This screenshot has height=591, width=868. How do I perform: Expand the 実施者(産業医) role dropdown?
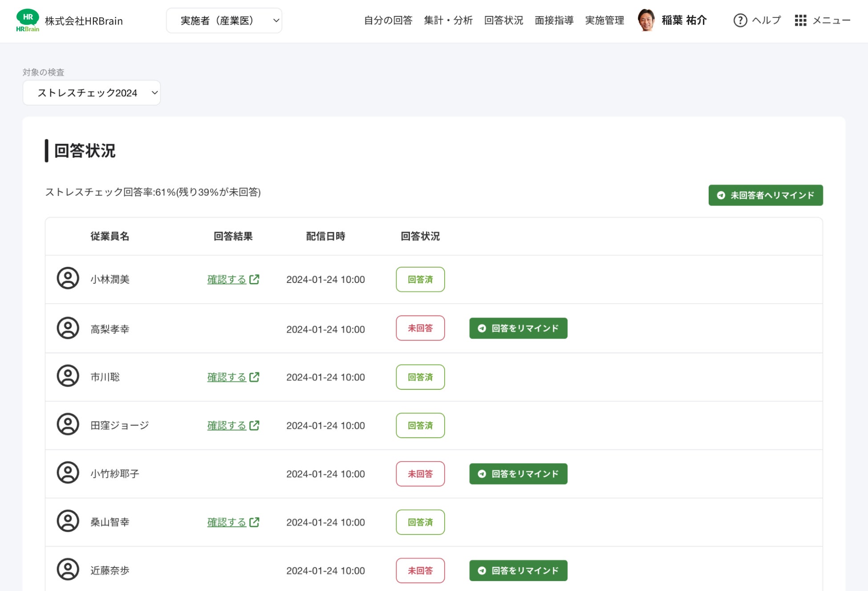tap(224, 20)
